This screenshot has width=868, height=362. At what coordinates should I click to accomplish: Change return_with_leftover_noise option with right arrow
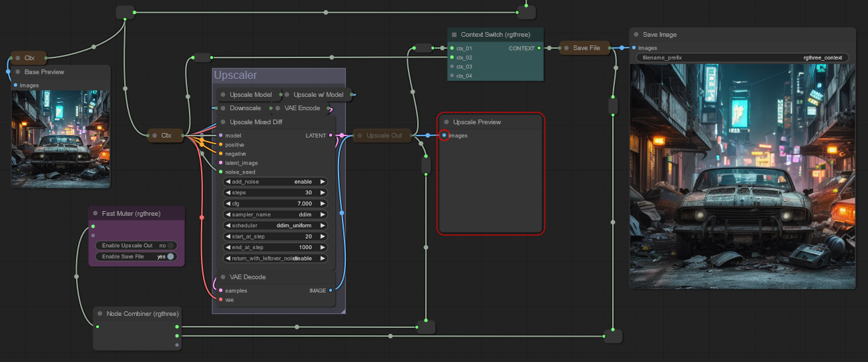(322, 258)
